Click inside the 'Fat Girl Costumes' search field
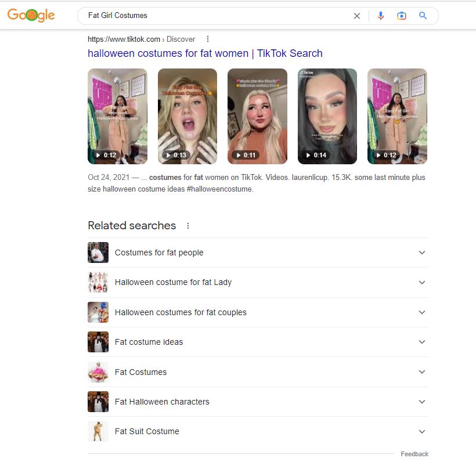This screenshot has height=469, width=476. [219, 16]
